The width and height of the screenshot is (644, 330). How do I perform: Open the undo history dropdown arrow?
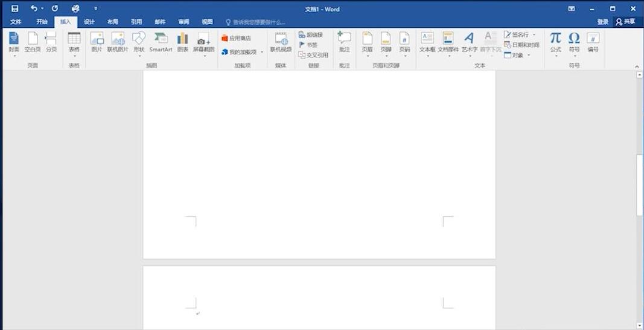[42, 8]
